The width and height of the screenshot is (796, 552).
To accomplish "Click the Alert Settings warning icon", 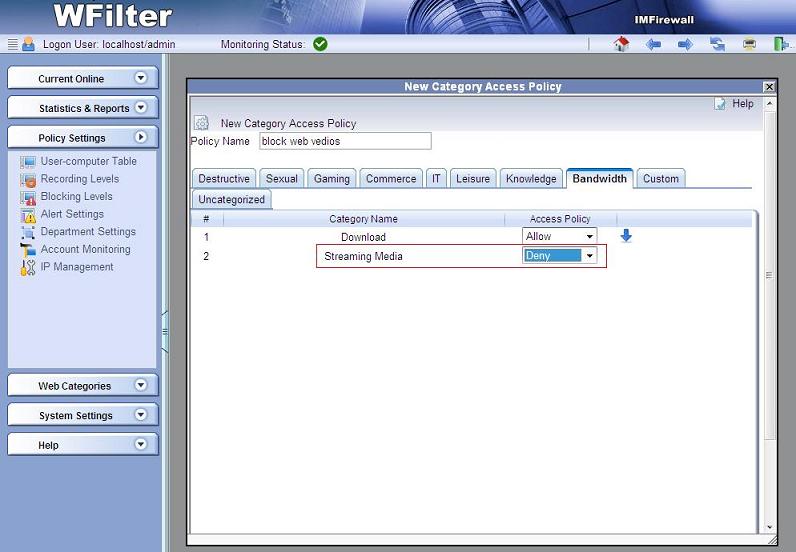I will coord(28,215).
